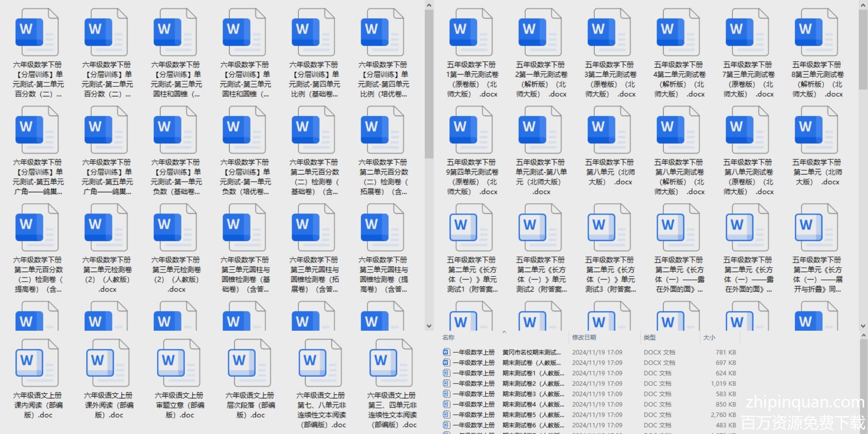Open 六年级 第二单元检测卷 (2) 人教版 docx
This screenshot has width=868, height=434.
[107, 228]
